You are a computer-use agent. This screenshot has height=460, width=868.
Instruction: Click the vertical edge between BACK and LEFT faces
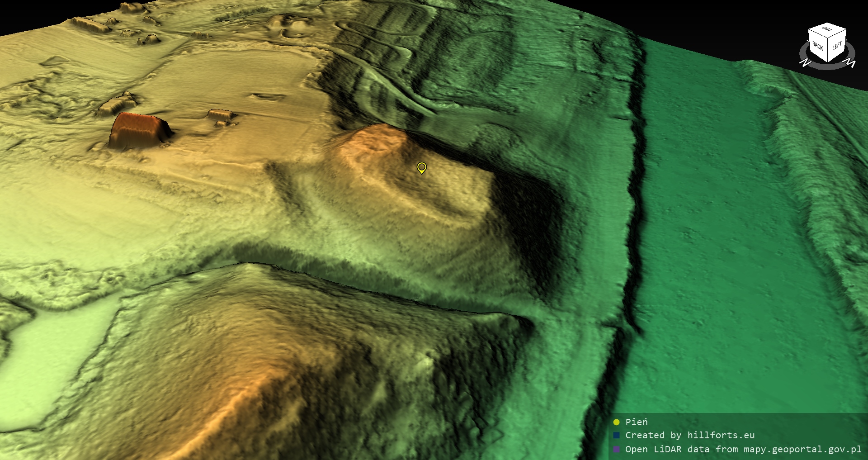829,51
